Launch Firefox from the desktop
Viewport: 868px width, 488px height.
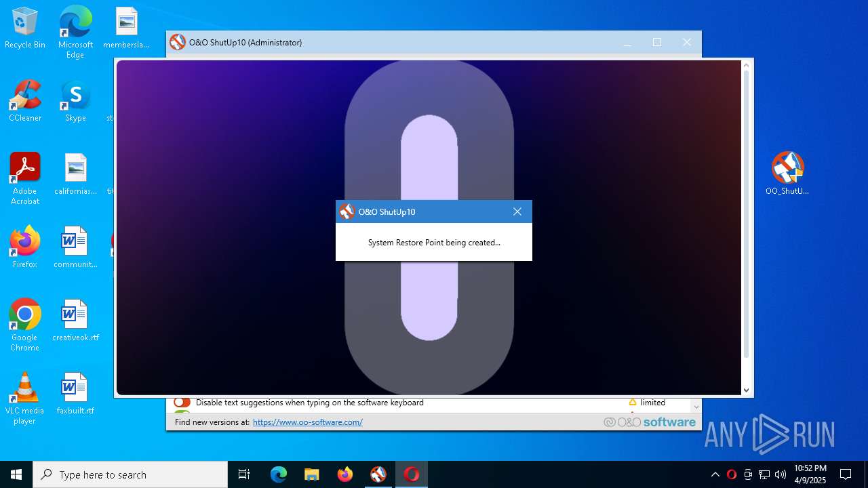[x=25, y=247]
